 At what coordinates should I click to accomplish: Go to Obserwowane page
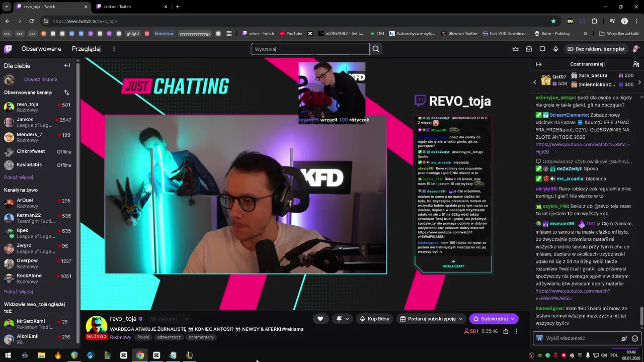pyautogui.click(x=41, y=49)
